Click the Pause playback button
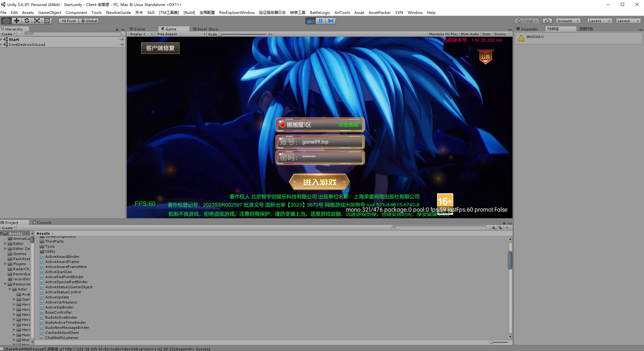 pyautogui.click(x=321, y=21)
